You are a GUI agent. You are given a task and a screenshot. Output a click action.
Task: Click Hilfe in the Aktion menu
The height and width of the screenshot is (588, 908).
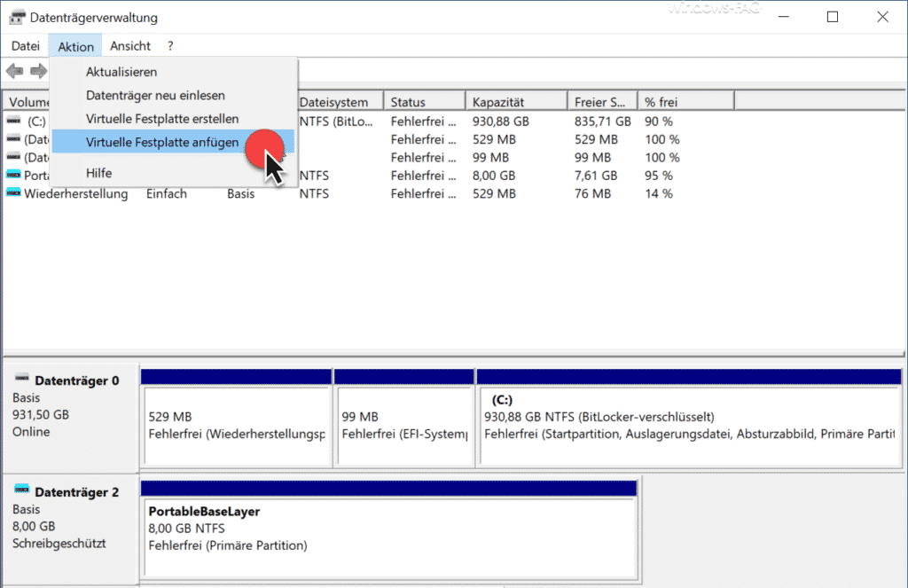(x=173, y=173)
